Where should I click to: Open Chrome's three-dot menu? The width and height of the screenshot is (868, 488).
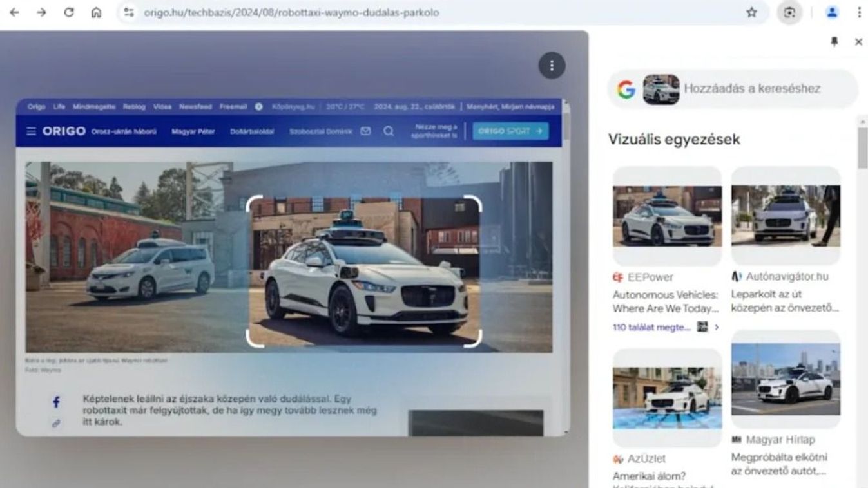(x=859, y=12)
